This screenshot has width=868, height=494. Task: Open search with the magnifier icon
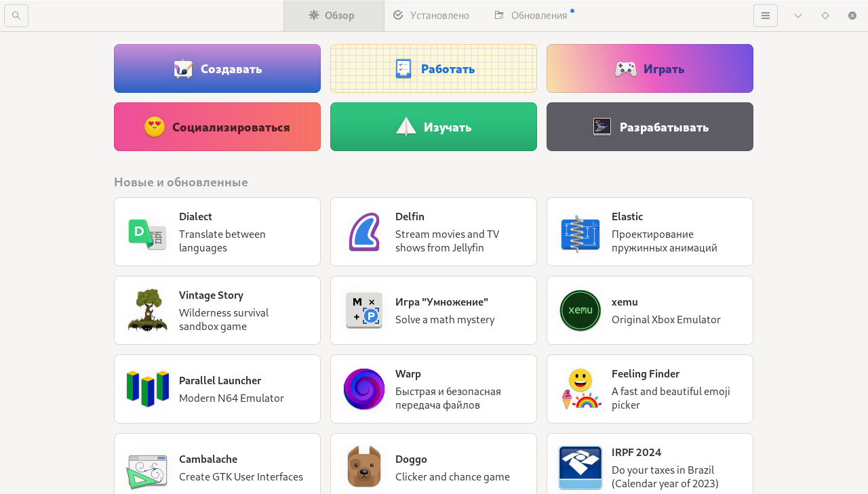tap(15, 15)
